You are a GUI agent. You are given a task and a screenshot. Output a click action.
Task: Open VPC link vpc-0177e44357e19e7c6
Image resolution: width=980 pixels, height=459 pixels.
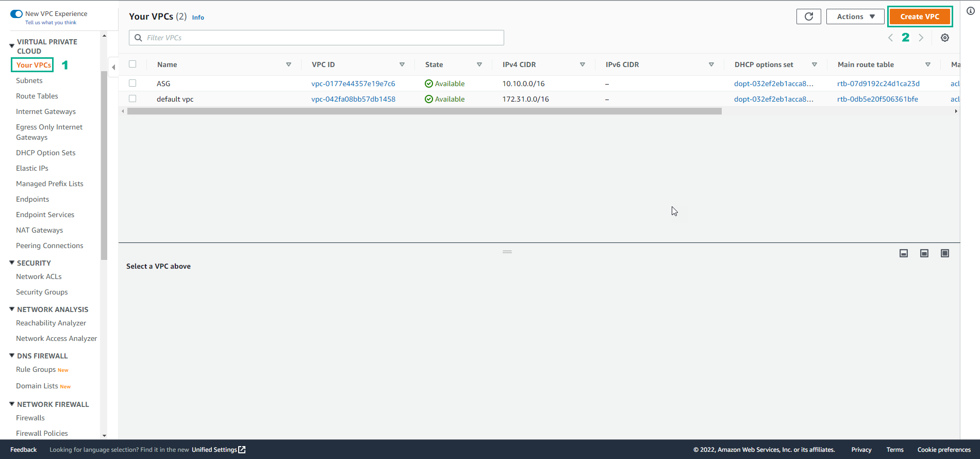pos(353,84)
